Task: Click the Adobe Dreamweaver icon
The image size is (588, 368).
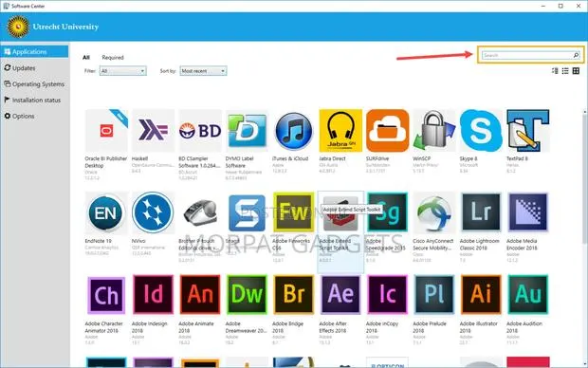Action: (247, 295)
